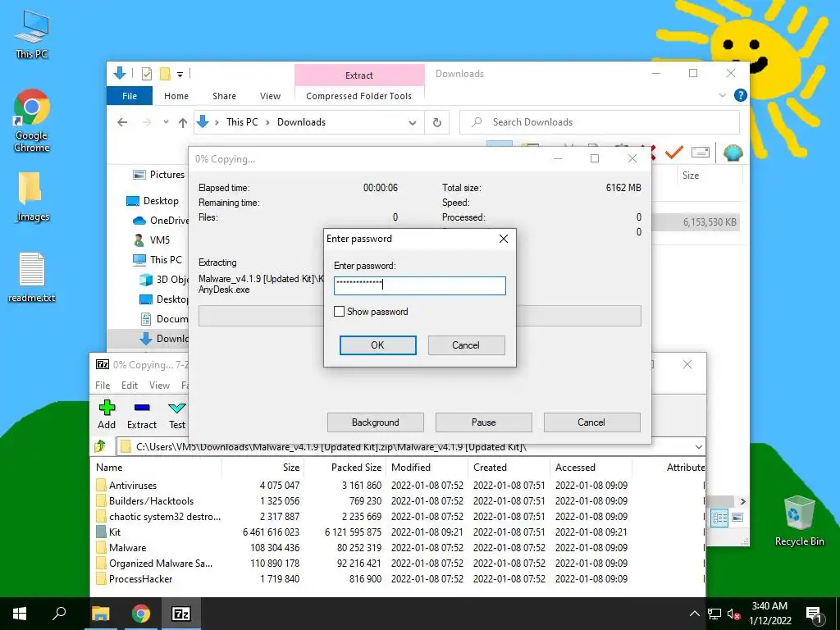Open the 7-Zip File menu

[103, 386]
